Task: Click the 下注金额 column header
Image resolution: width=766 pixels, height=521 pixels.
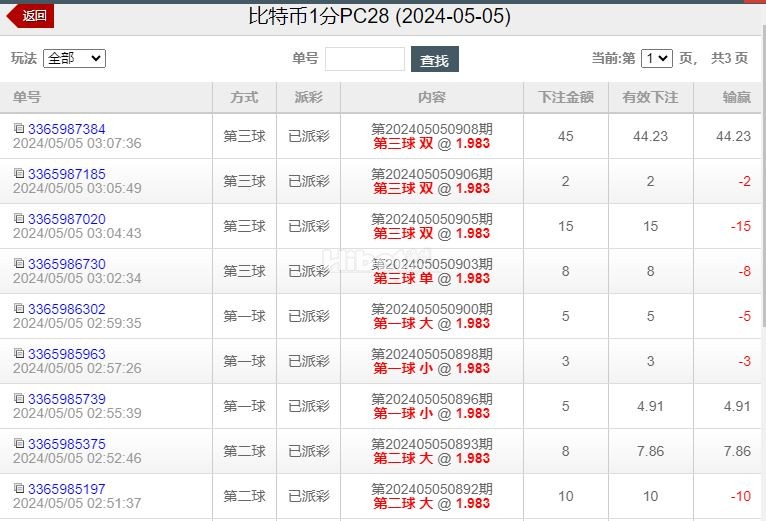Action: tap(566, 97)
